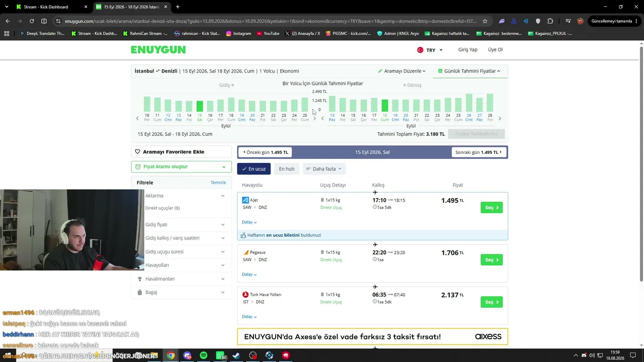Open the Instagram bookmark
Image resolution: width=644 pixels, height=362 pixels.
coord(238,34)
